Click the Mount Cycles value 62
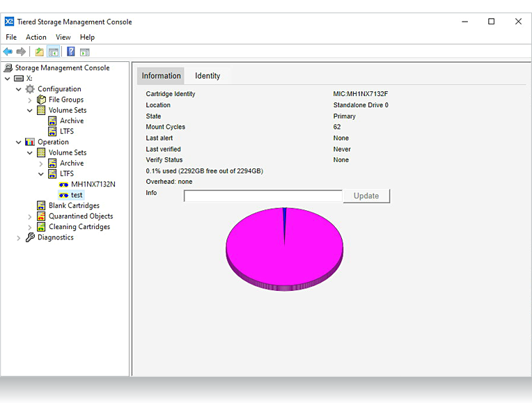Image resolution: width=532 pixels, height=403 pixels. (x=337, y=127)
